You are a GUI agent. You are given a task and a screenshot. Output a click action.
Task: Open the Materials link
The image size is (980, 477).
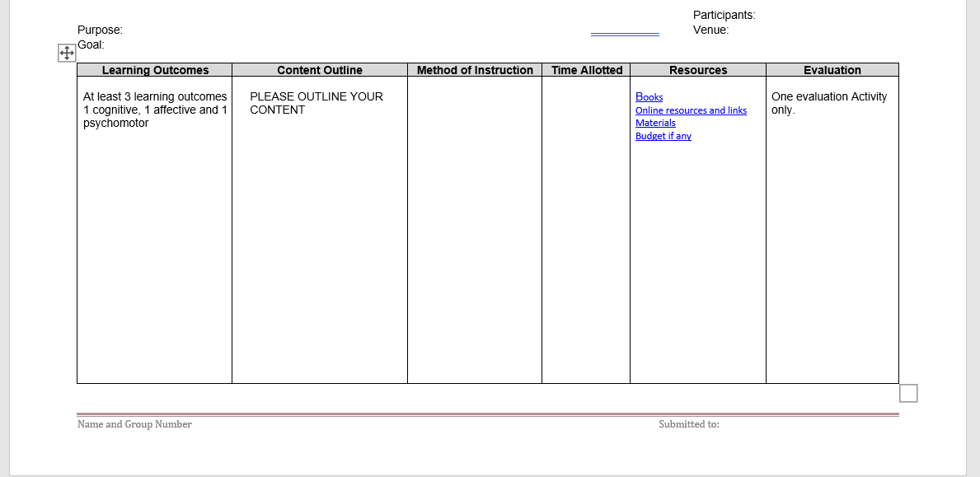pyautogui.click(x=655, y=123)
